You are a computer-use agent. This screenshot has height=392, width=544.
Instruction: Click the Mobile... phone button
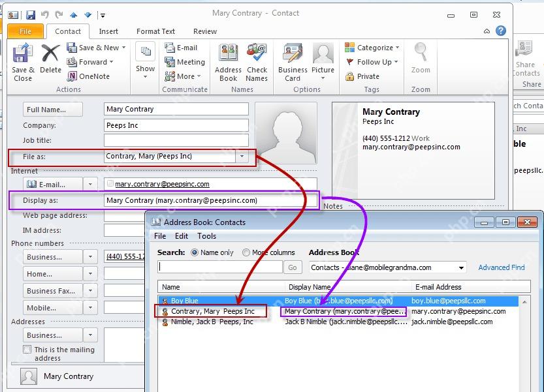(53, 307)
